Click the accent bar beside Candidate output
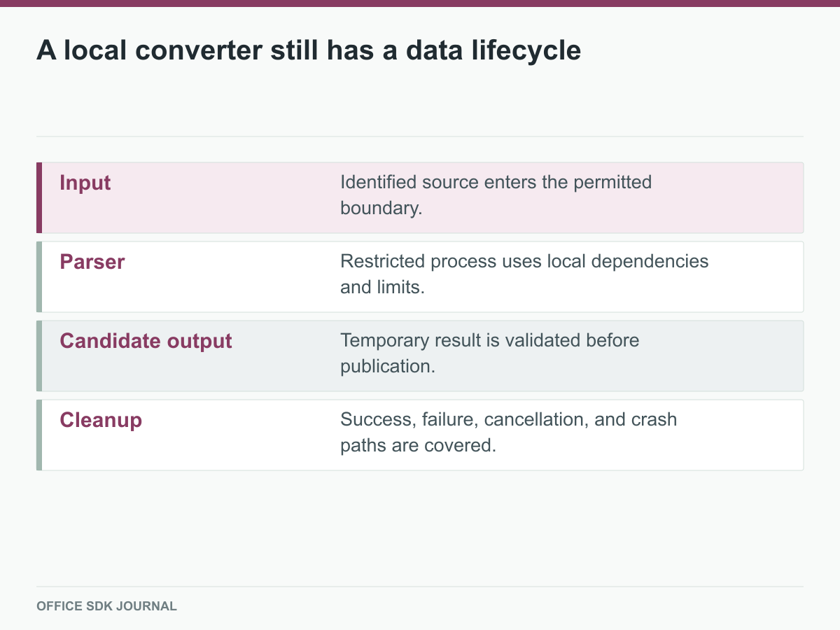The height and width of the screenshot is (630, 840). [39, 356]
